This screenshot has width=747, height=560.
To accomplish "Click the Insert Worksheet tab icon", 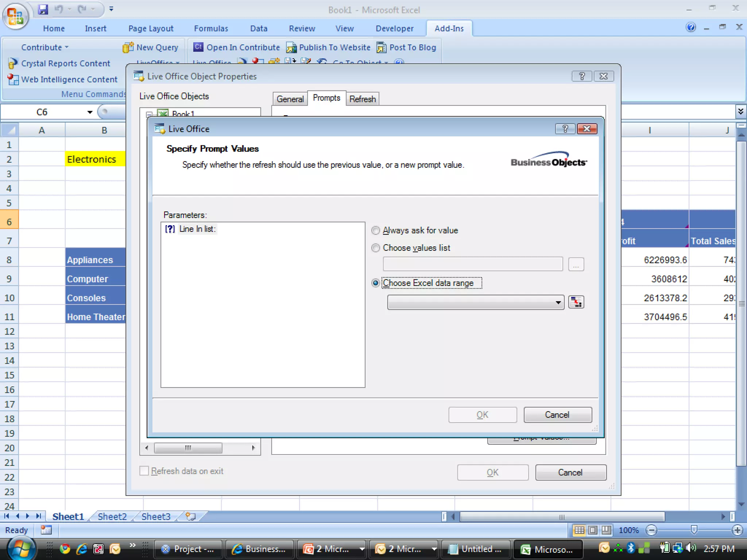I will coord(190,516).
